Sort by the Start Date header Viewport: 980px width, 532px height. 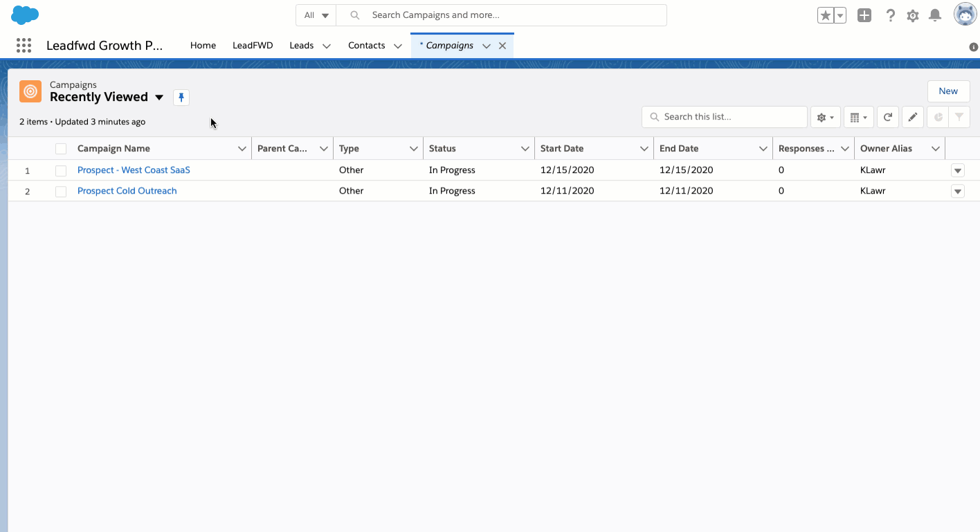[x=562, y=149]
